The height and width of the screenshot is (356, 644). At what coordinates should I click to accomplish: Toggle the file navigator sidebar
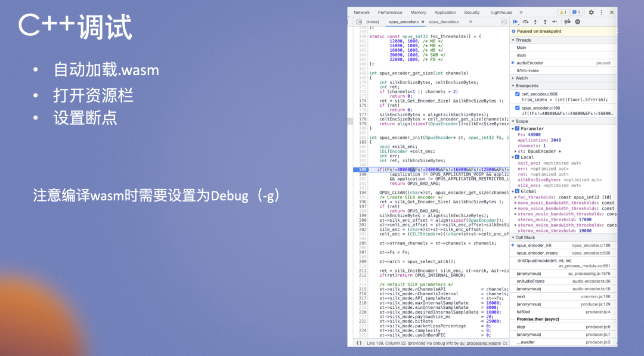click(359, 21)
